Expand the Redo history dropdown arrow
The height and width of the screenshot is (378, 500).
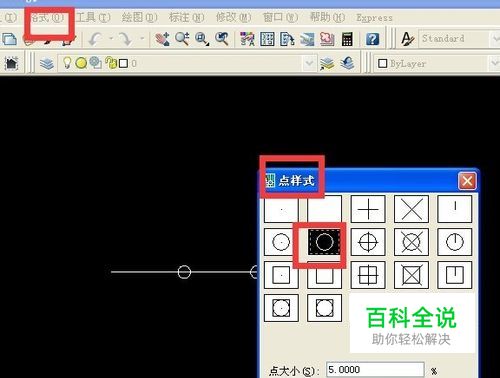142,39
